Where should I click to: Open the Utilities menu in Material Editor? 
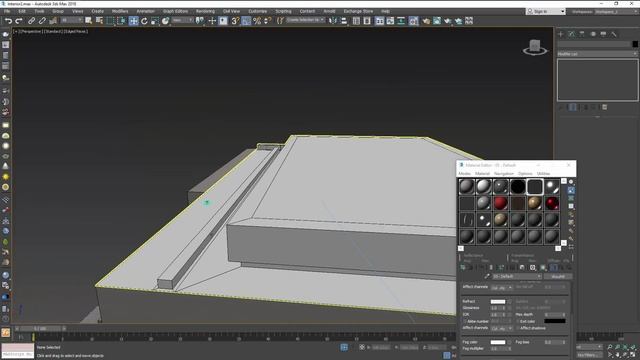[x=543, y=174]
